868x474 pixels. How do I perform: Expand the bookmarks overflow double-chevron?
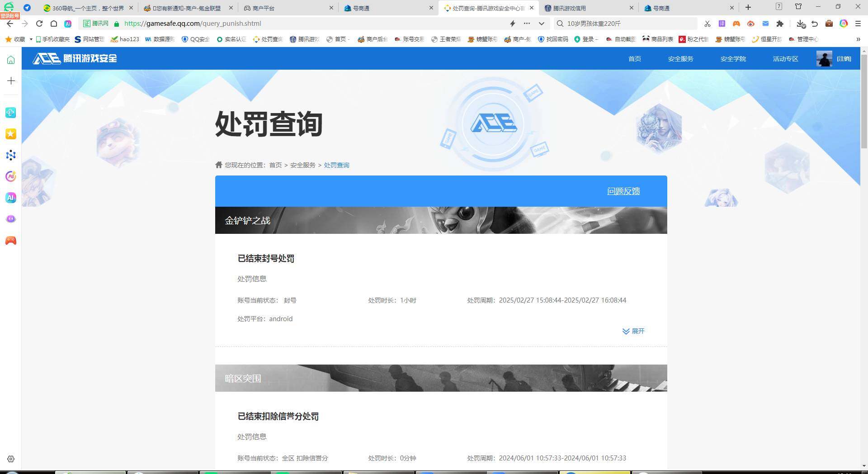click(858, 39)
